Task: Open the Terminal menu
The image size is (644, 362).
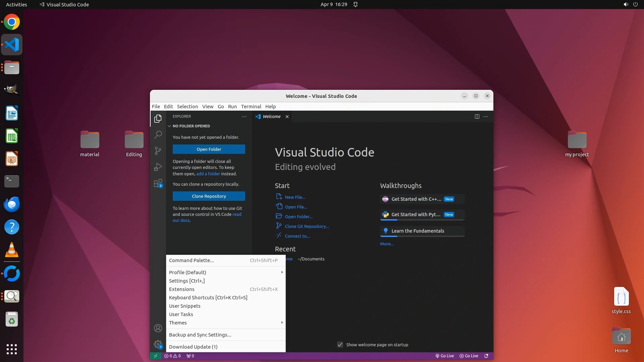Action: (x=251, y=106)
